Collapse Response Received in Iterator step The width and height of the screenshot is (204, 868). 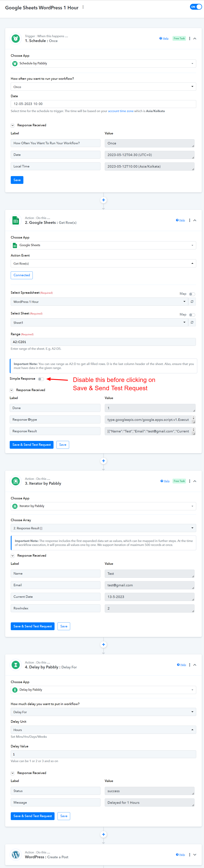click(x=12, y=556)
